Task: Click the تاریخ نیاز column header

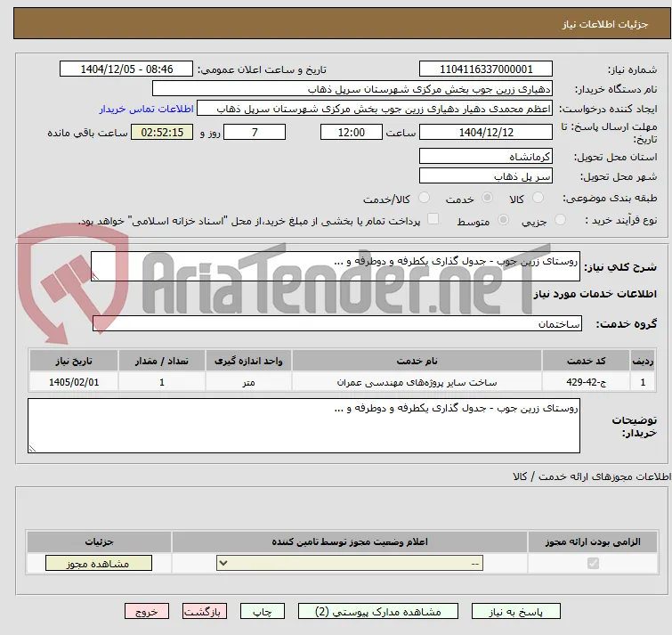Action: (x=74, y=361)
